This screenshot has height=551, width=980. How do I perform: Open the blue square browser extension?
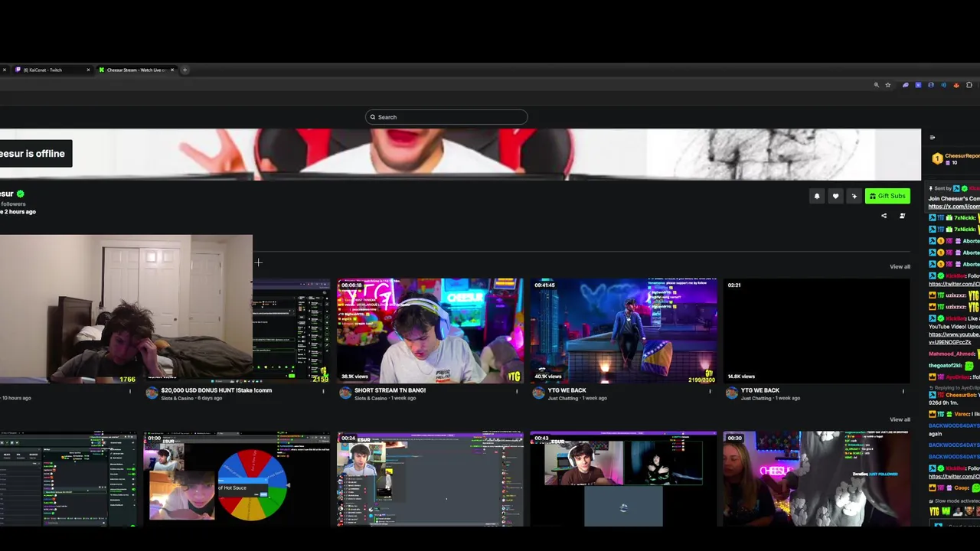coord(918,85)
